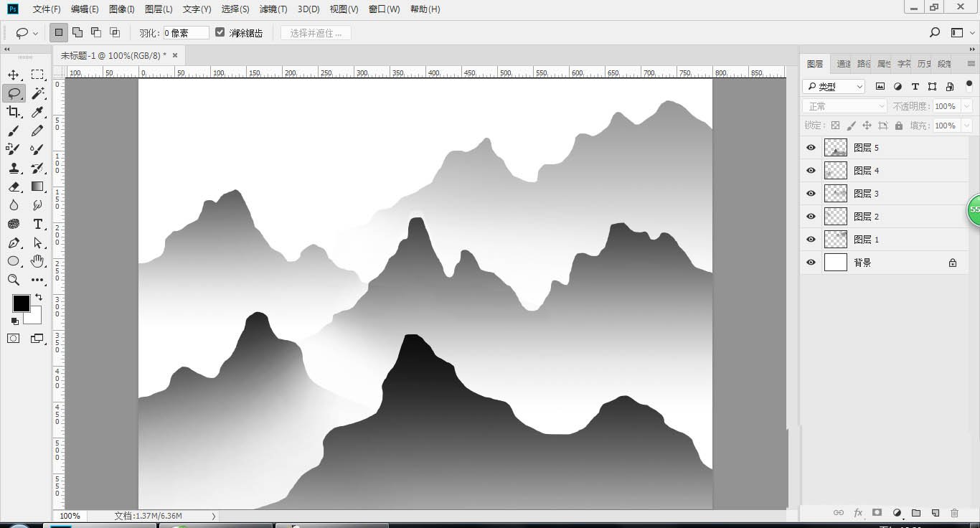Select the Crop tool
This screenshot has height=528, width=980.
coord(14,112)
